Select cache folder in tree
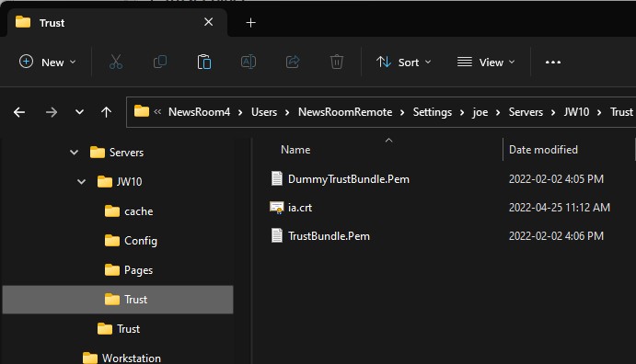The width and height of the screenshot is (636, 364). (x=129, y=211)
